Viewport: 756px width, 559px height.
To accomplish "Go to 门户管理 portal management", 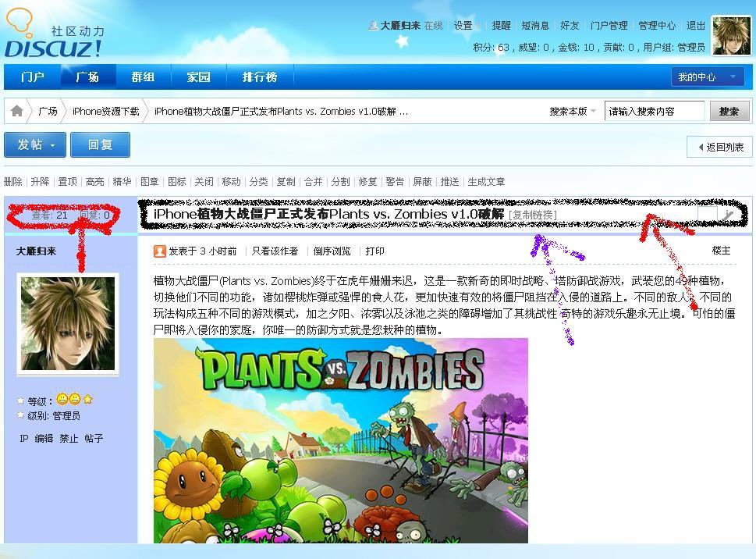I will (x=609, y=26).
